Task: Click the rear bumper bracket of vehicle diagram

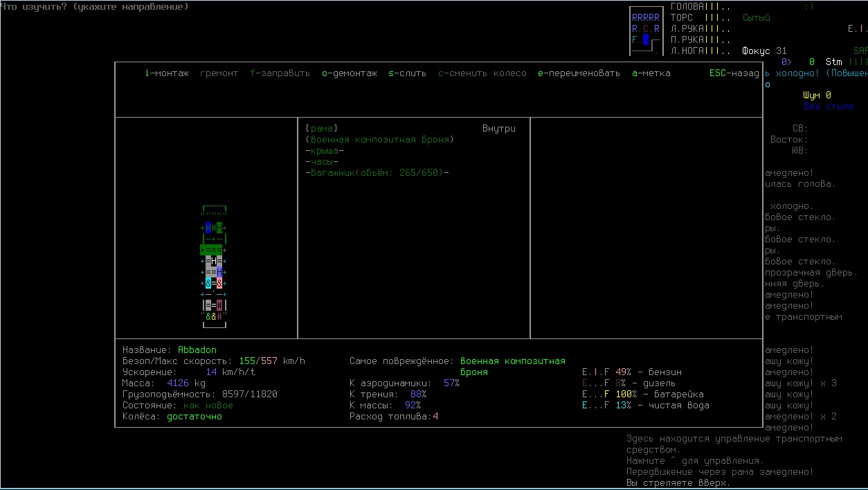Action: [x=215, y=325]
